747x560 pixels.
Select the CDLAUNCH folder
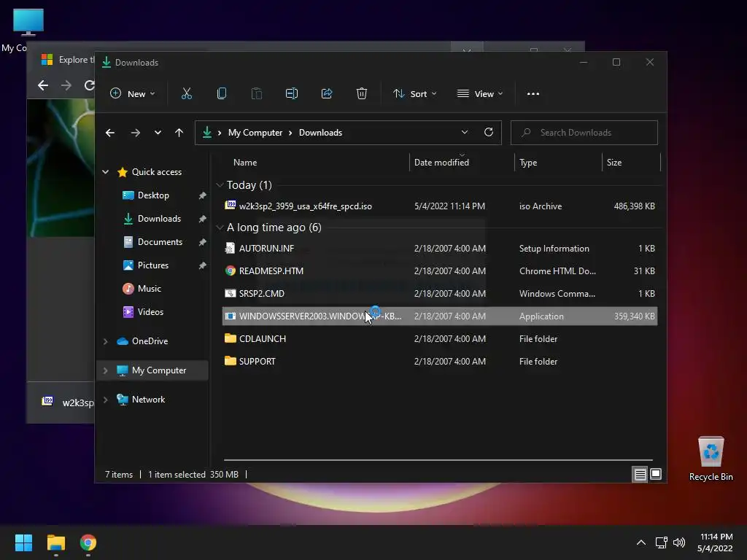click(440, 339)
